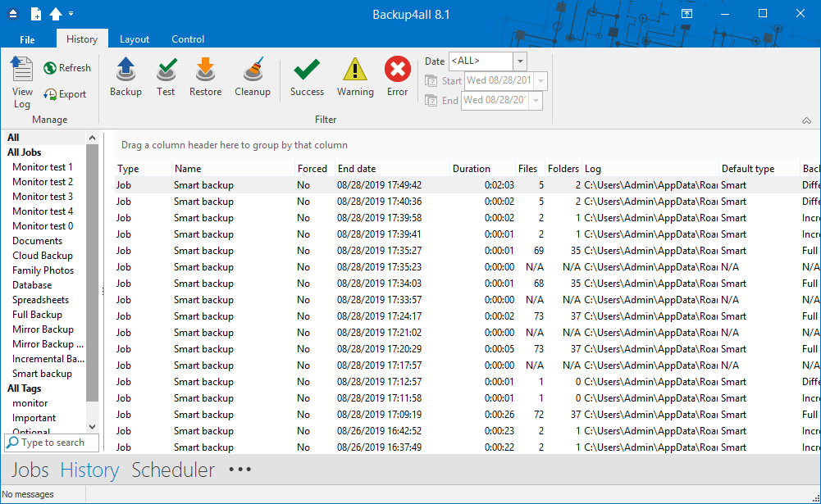
Task: Click the End date calendar icon
Action: (431, 101)
